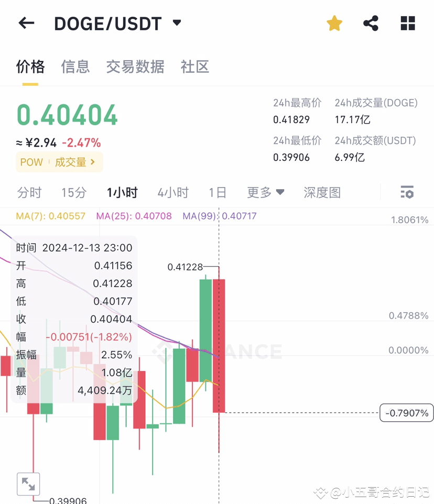Tap the POW label tag
This screenshot has width=434, height=504.
[31, 162]
